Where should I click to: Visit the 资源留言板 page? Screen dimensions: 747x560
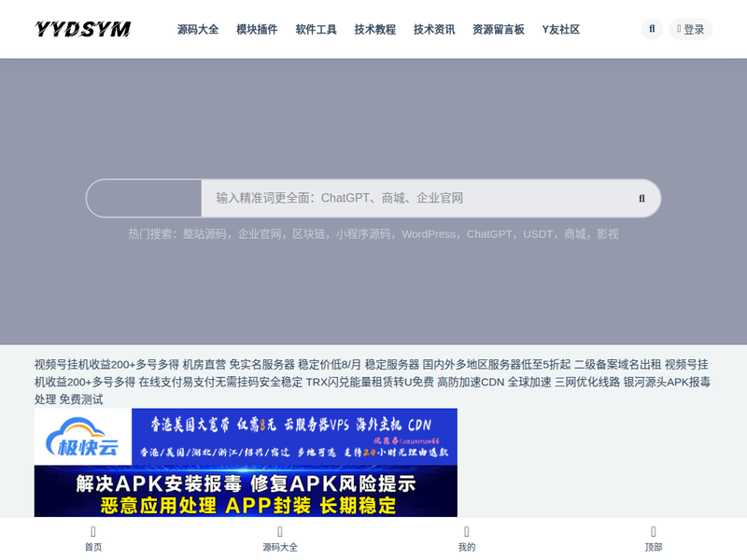click(499, 29)
